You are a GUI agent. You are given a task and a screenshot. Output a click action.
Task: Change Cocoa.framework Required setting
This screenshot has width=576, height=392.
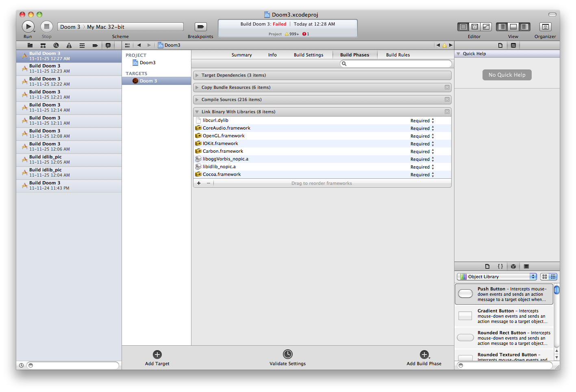[422, 175]
